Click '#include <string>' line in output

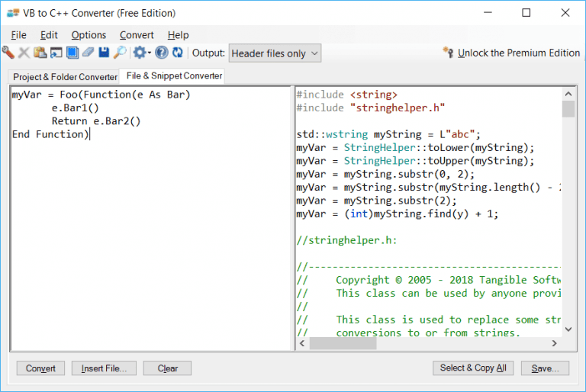coord(347,95)
